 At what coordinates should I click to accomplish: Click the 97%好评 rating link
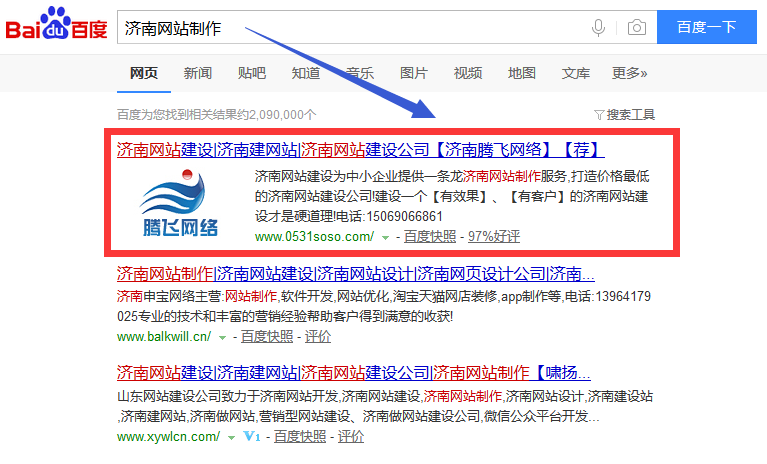(494, 237)
